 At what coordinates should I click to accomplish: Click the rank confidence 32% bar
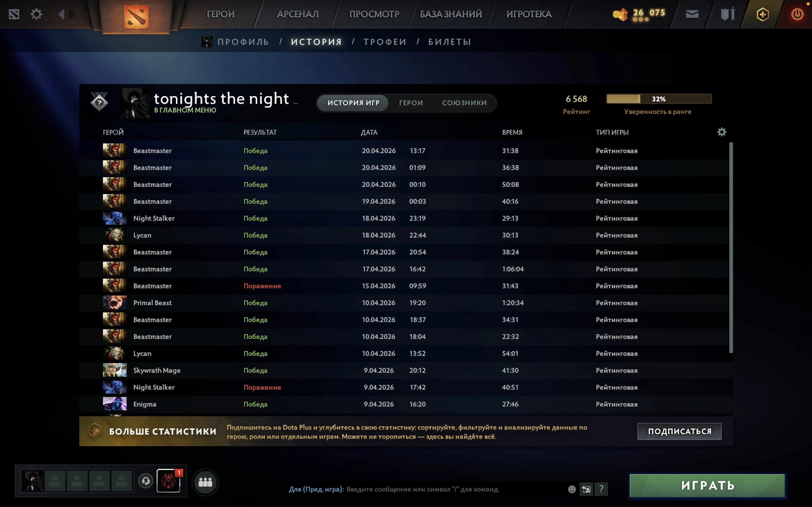659,99
